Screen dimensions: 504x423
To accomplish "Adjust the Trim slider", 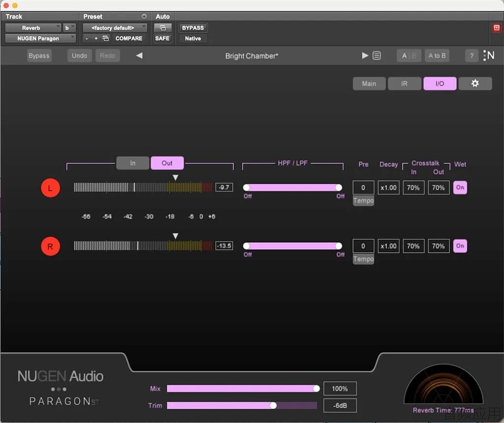I will pyautogui.click(x=242, y=405).
